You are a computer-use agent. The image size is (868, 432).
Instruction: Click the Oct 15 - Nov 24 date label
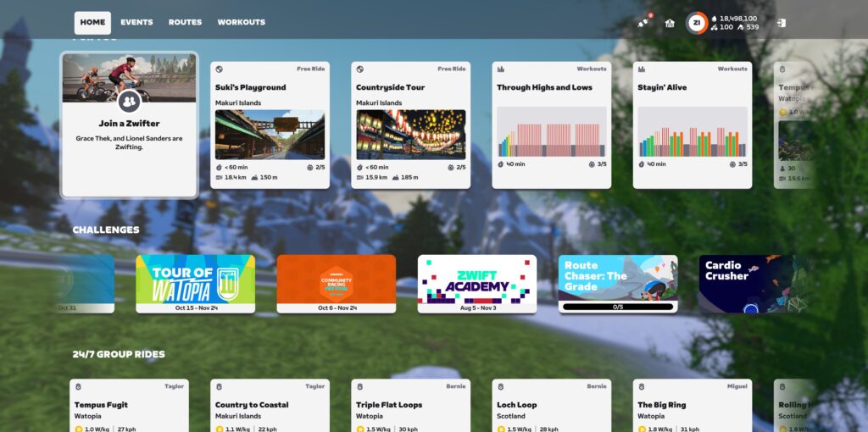click(x=196, y=307)
